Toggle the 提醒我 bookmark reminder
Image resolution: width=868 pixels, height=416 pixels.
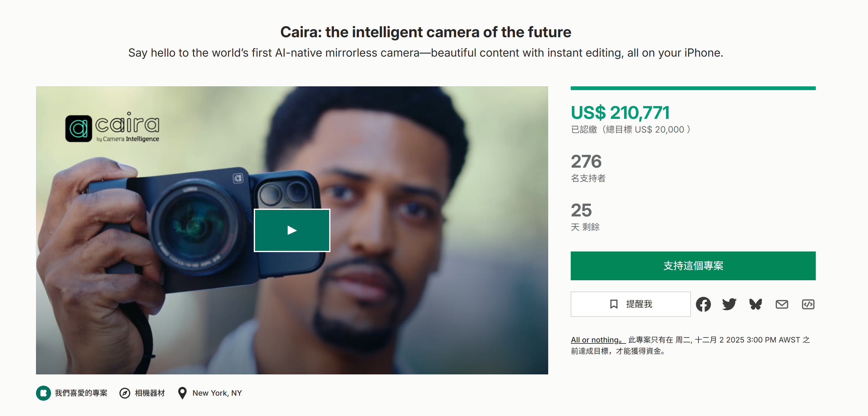click(631, 304)
